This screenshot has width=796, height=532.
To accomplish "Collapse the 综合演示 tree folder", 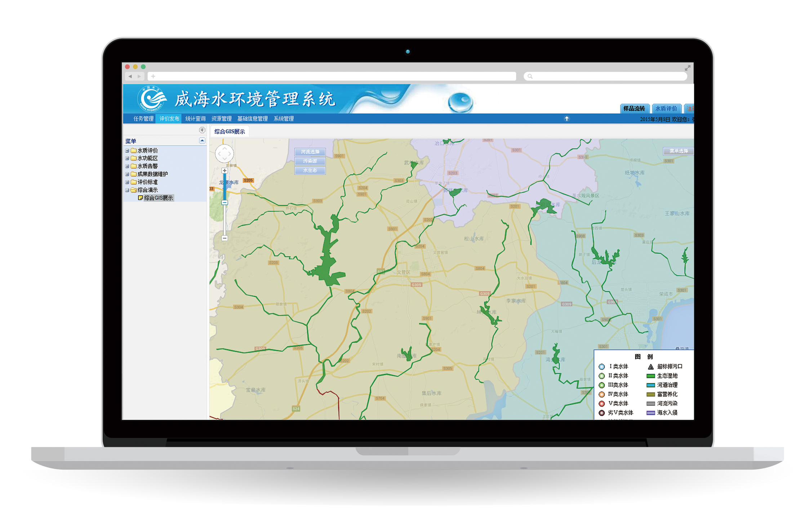I will tap(127, 190).
